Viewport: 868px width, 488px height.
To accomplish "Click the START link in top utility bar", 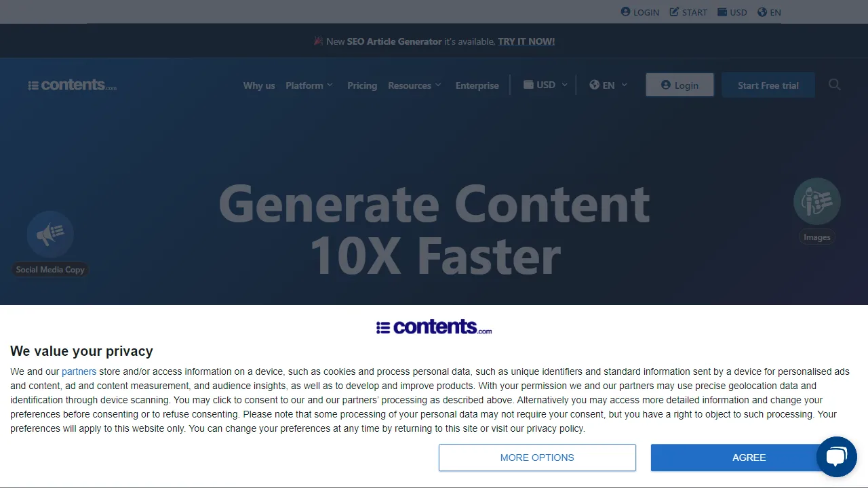I will 688,12.
